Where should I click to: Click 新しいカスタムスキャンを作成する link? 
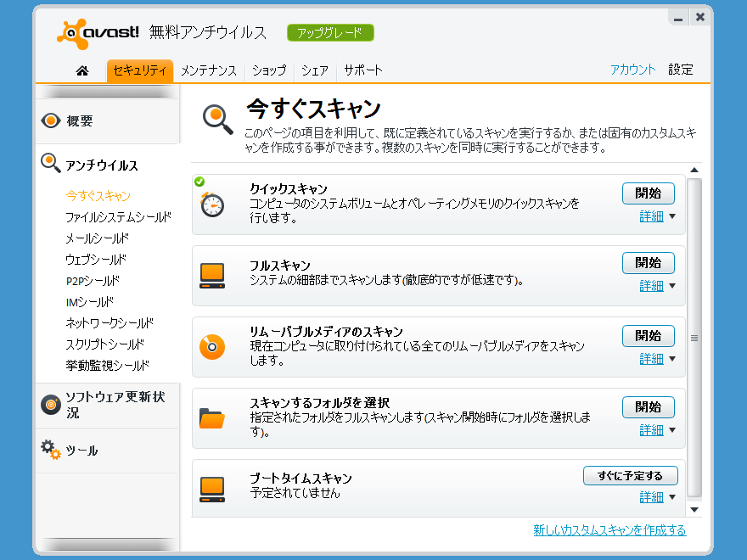609,530
